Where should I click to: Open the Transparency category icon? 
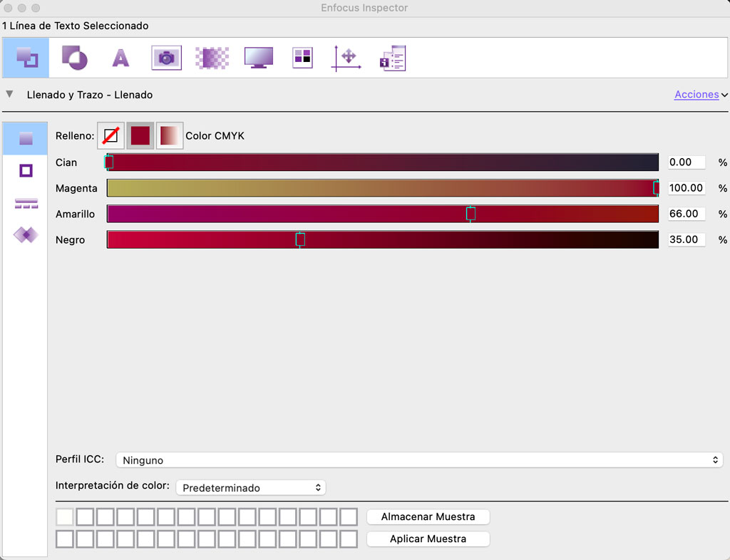click(74, 58)
